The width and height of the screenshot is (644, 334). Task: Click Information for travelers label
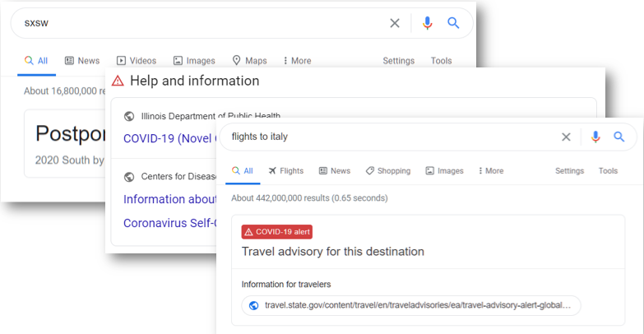(286, 285)
